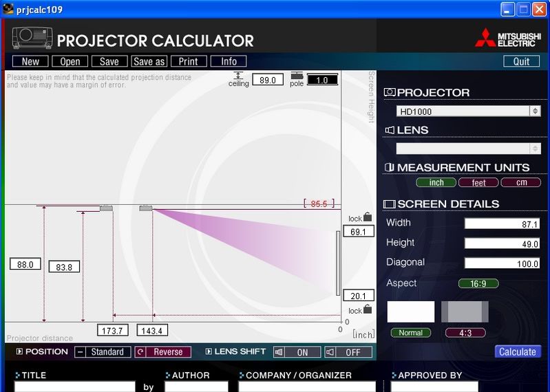Click the 88.0 height value box
This screenshot has width=550, height=392.
tap(25, 264)
